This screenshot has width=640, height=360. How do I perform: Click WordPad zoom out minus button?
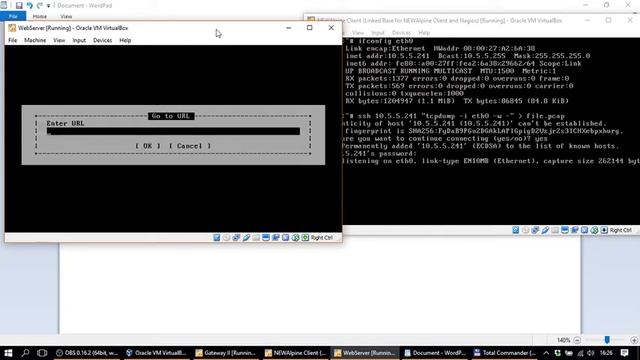click(577, 340)
